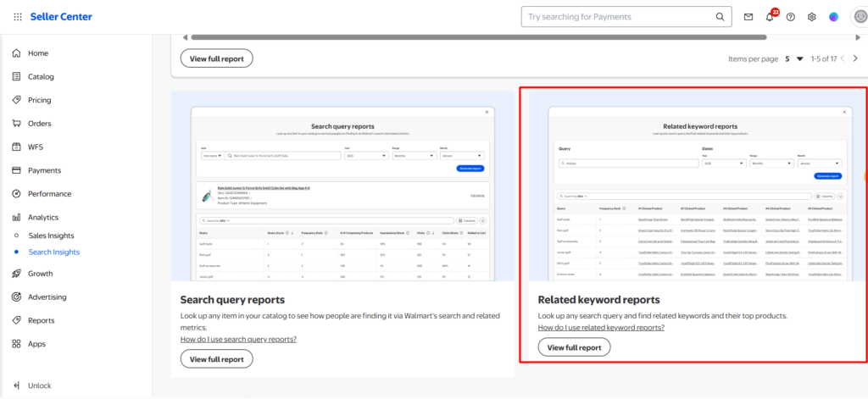The image size is (868, 399).
Task: Open the user profile avatar
Action: tap(860, 17)
